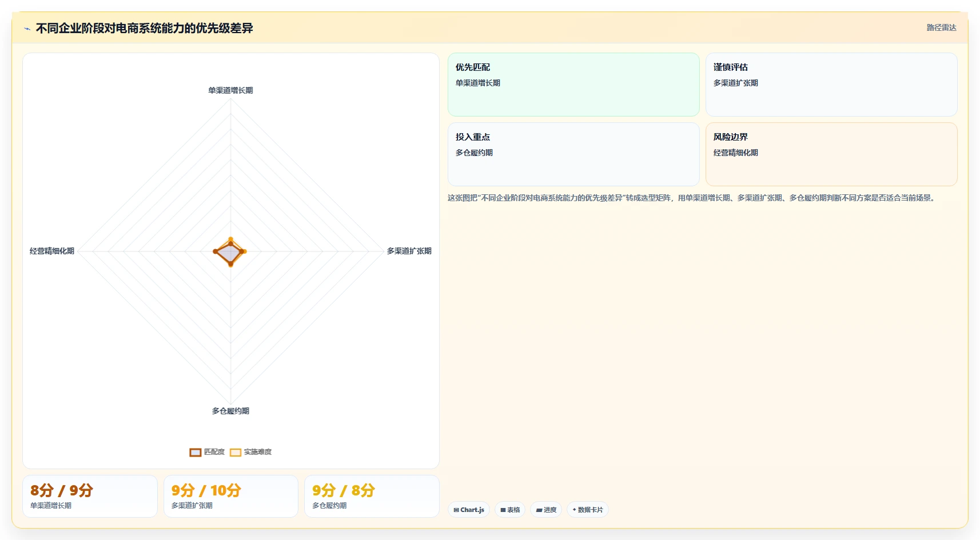Select the Chart.js tag chip

click(469, 510)
